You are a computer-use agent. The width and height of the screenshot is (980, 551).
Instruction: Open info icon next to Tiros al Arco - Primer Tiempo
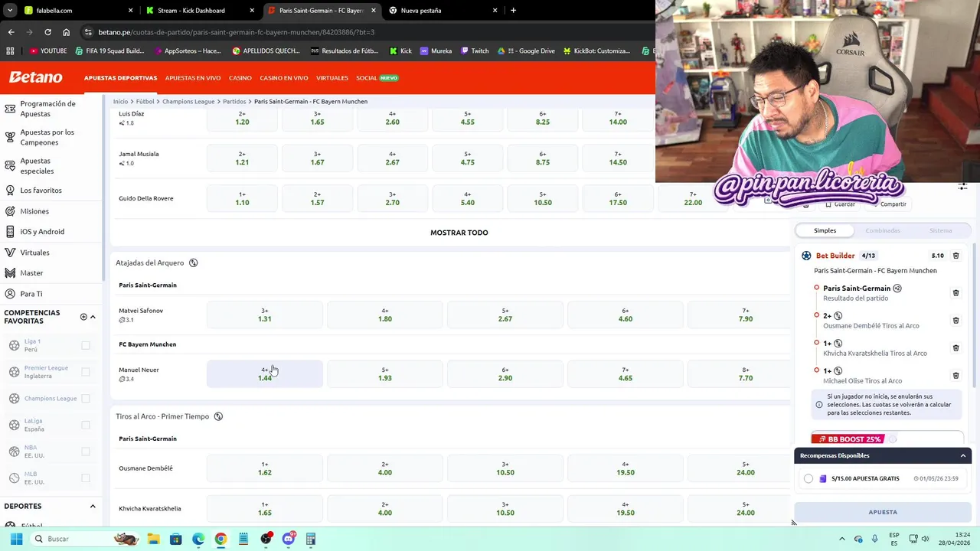(218, 416)
